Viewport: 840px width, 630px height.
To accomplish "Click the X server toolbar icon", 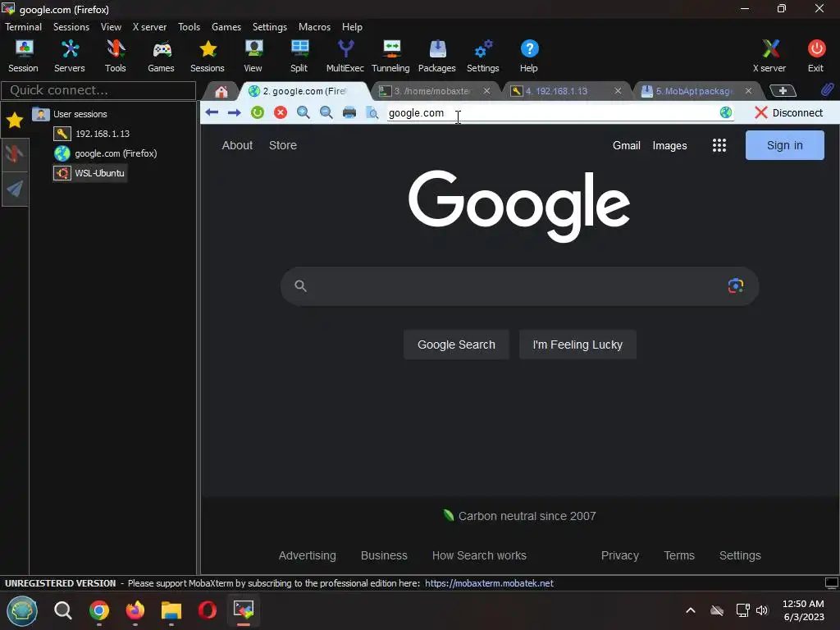I will coord(769,56).
